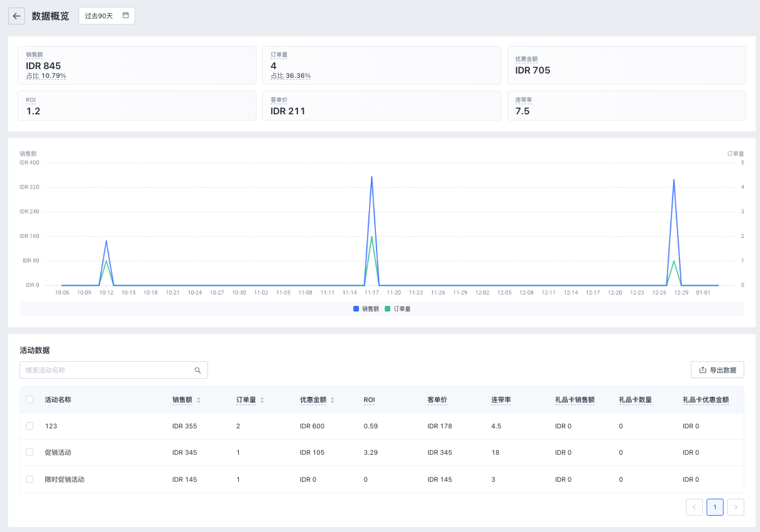Check the box for activity 123
760x532 pixels.
[30, 426]
